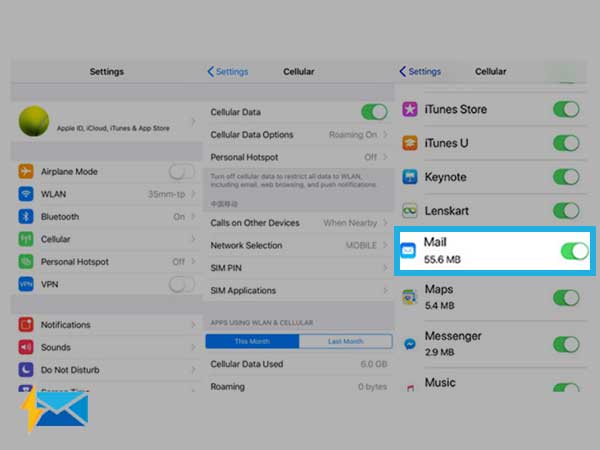Tap WLAN network name 35mm-tp
600x450 pixels.
[166, 194]
